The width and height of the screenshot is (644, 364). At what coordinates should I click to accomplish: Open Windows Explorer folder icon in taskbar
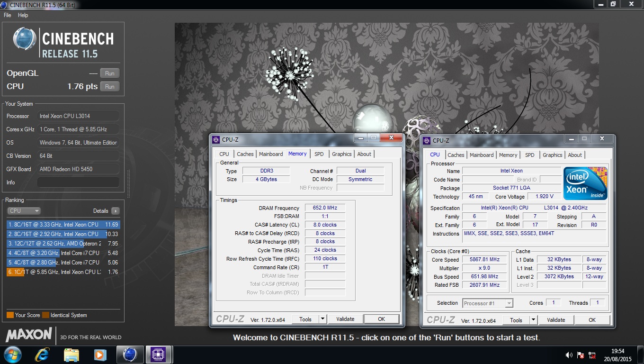[71, 355]
